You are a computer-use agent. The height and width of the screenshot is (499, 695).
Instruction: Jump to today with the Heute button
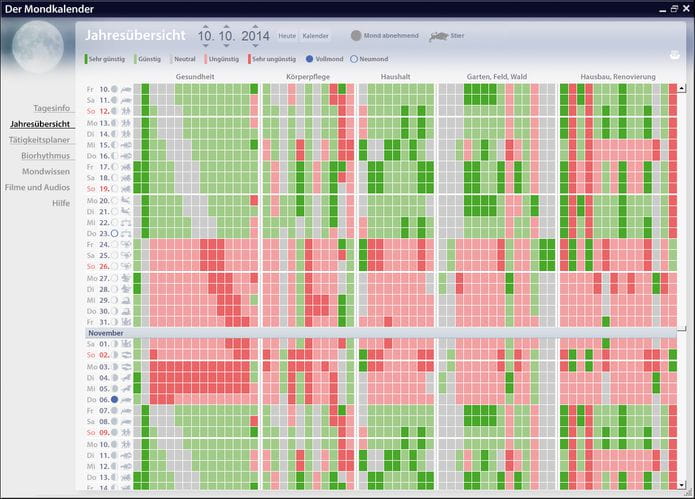[x=287, y=36]
